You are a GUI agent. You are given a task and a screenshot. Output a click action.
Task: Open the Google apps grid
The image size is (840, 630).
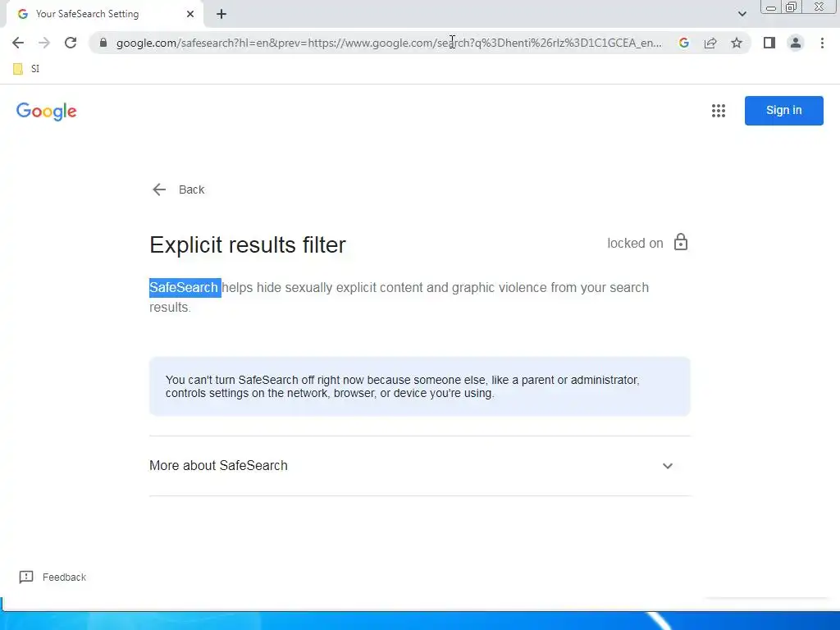click(719, 111)
